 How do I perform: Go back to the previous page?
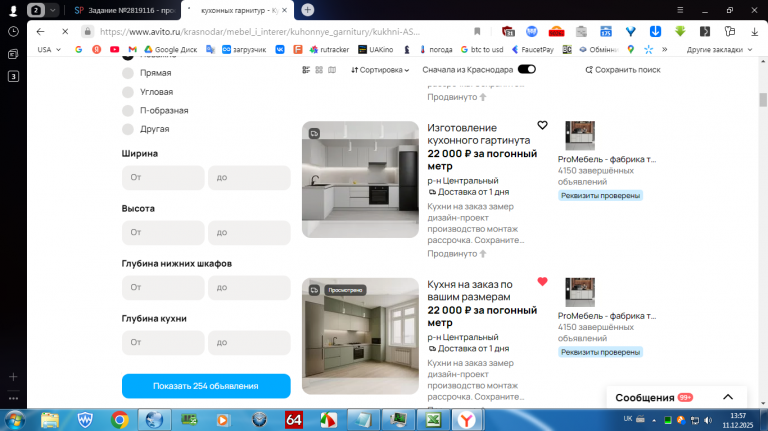(x=40, y=31)
